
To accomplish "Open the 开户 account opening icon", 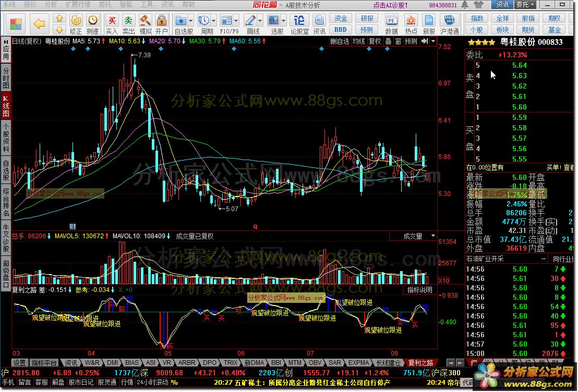I will click(162, 24).
